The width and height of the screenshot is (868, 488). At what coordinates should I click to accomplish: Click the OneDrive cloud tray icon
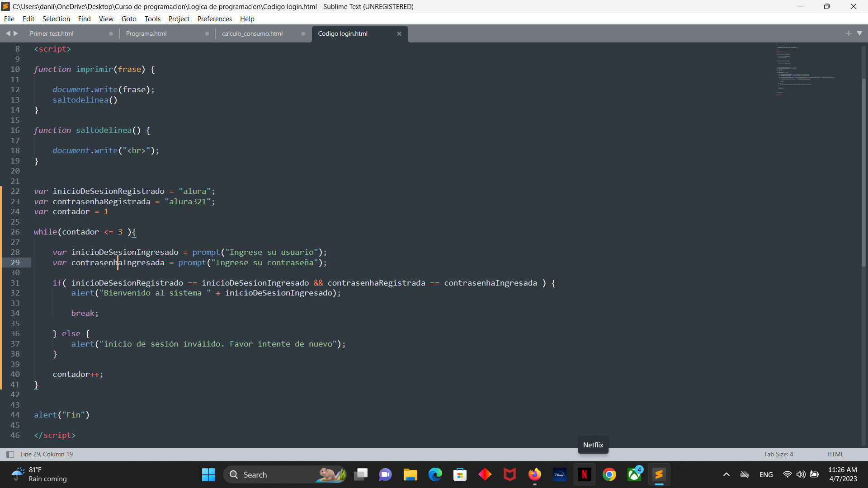coord(745,474)
